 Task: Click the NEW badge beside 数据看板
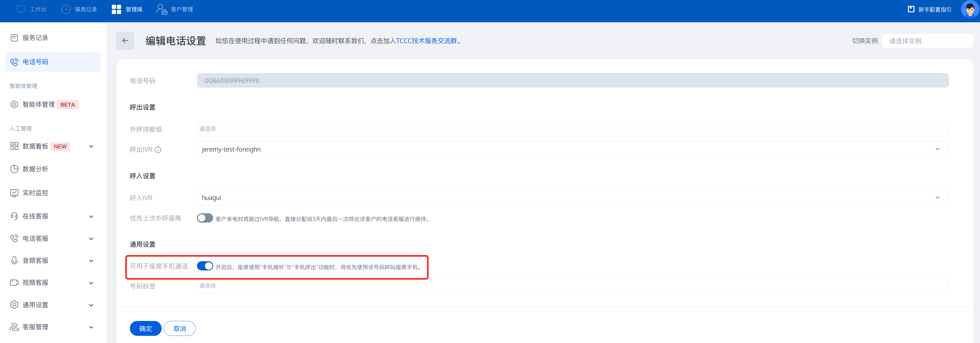click(x=60, y=147)
